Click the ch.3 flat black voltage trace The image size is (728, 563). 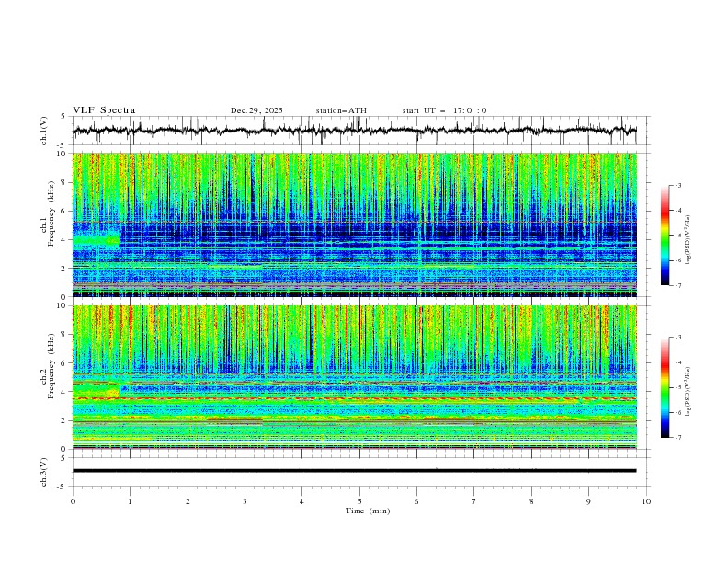355,471
